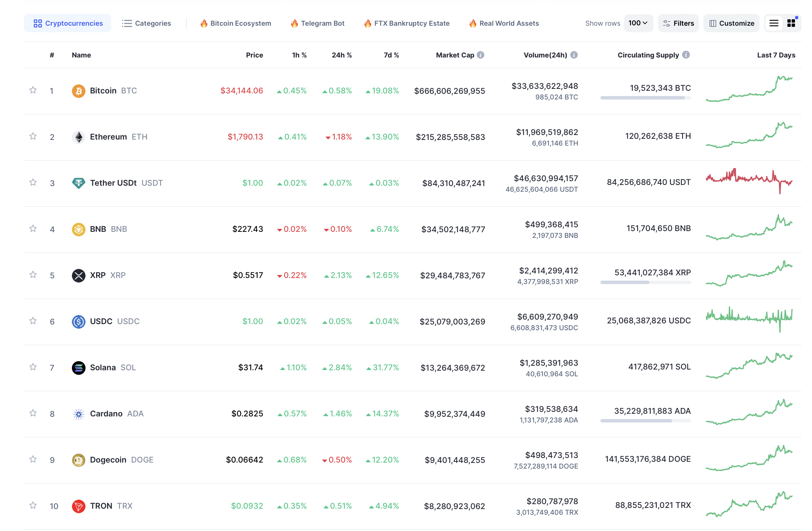This screenshot has height=531, width=812.
Task: Click Bitcoin market cap $666,606,269,955
Action: tap(450, 91)
